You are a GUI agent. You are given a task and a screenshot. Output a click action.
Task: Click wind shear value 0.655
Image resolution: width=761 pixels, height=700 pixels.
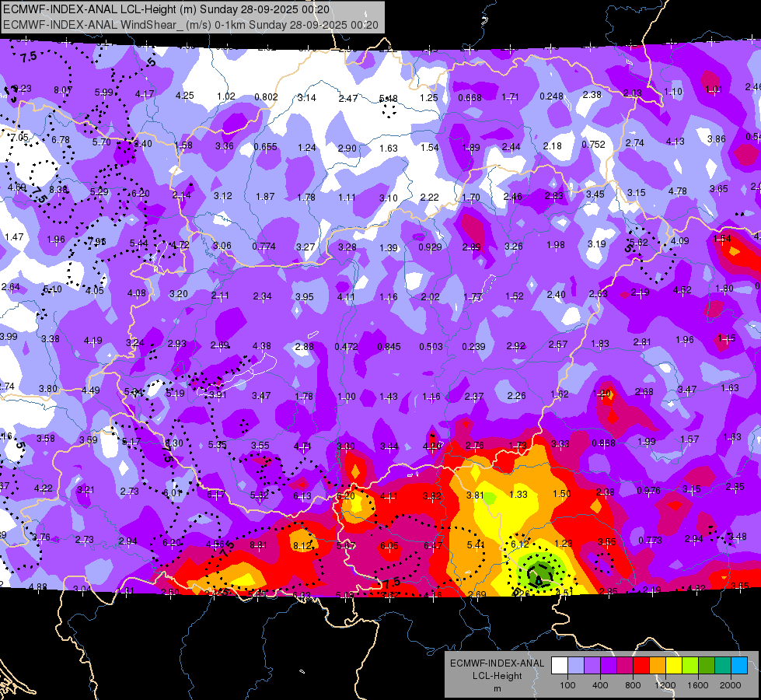[266, 147]
